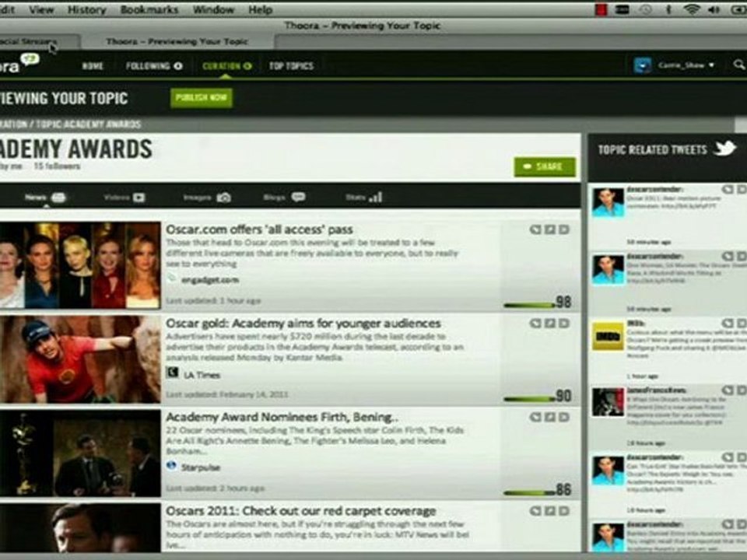The height and width of the screenshot is (560, 747).
Task: Click arrow icon on Oscar gold article
Action: click(564, 324)
